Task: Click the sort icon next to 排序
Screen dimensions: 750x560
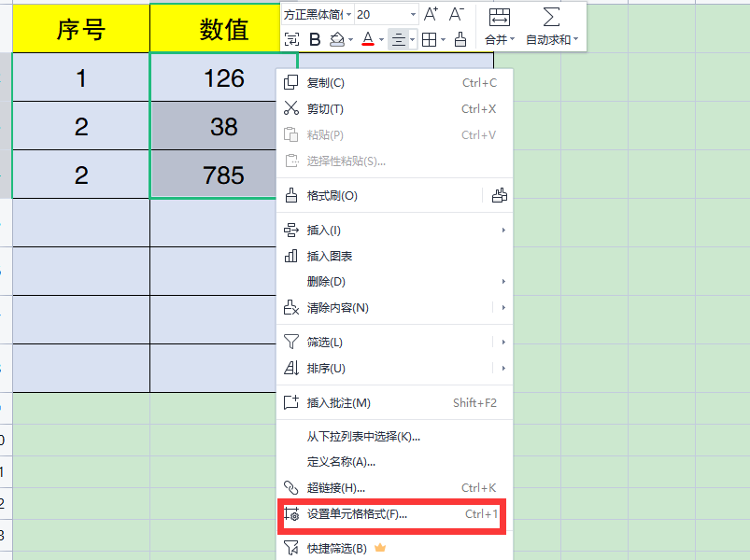Action: (x=290, y=368)
